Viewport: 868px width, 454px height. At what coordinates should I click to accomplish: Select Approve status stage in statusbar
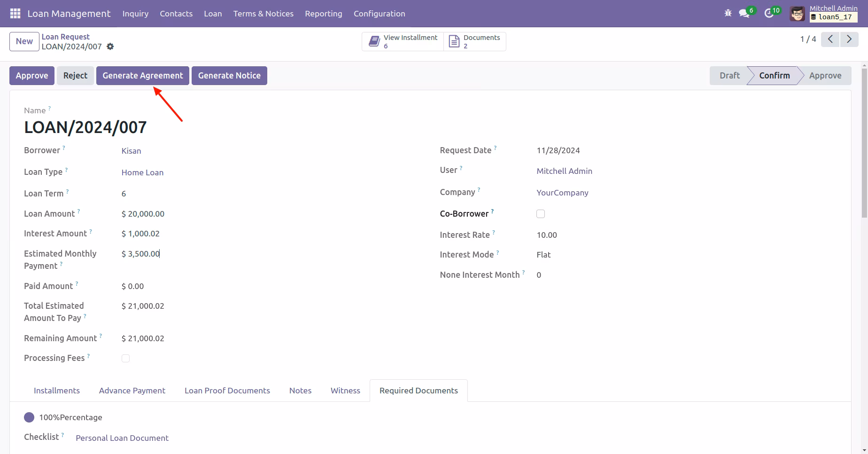[825, 76]
